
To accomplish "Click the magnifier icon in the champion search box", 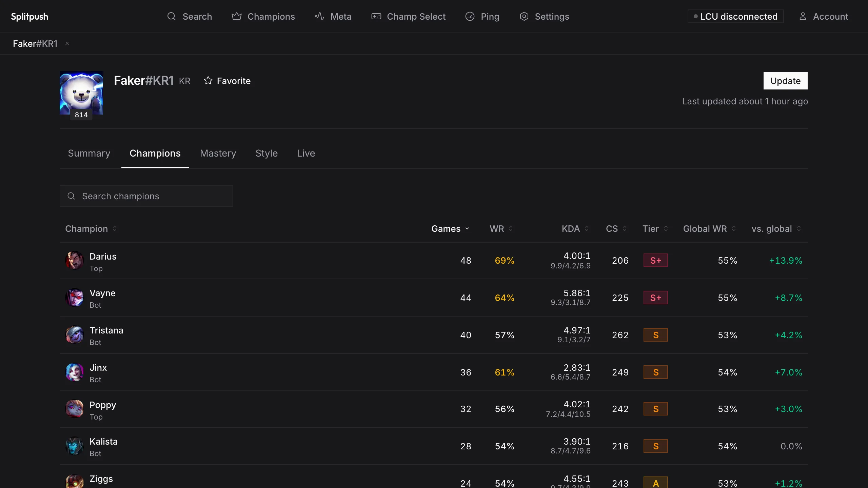I will click(71, 196).
